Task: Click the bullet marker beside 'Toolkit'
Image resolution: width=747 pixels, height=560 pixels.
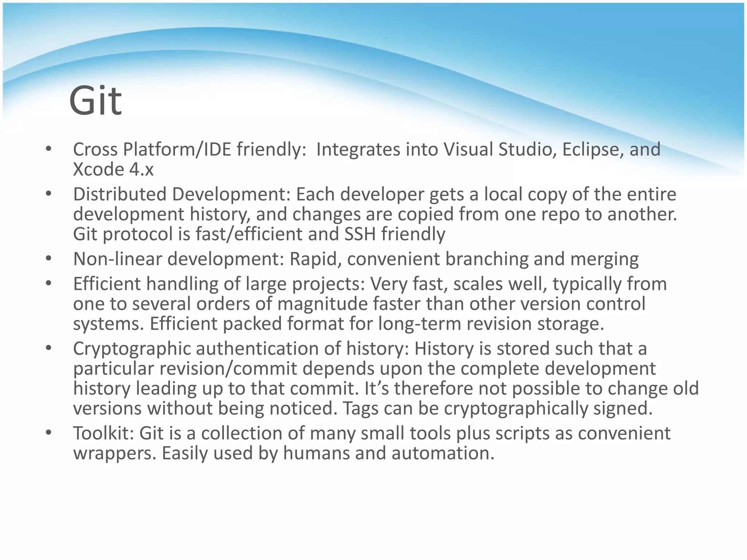Action: tap(49, 433)
